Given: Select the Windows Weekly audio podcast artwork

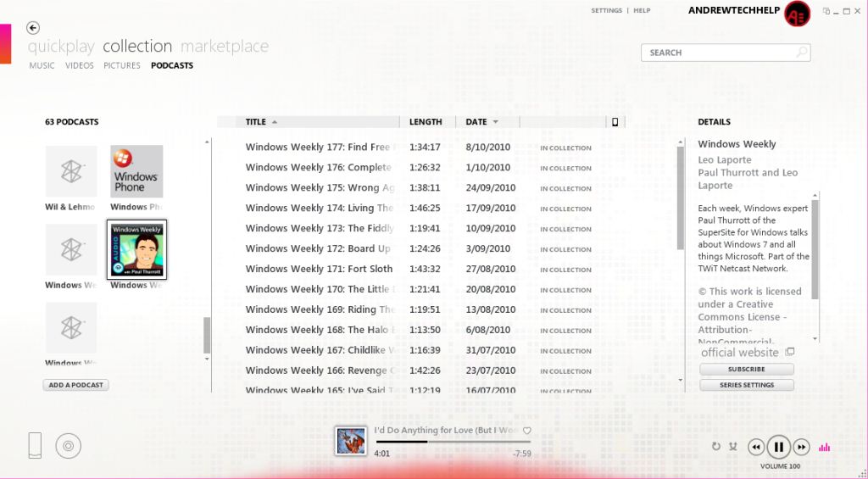Looking at the screenshot, I should click(x=136, y=250).
